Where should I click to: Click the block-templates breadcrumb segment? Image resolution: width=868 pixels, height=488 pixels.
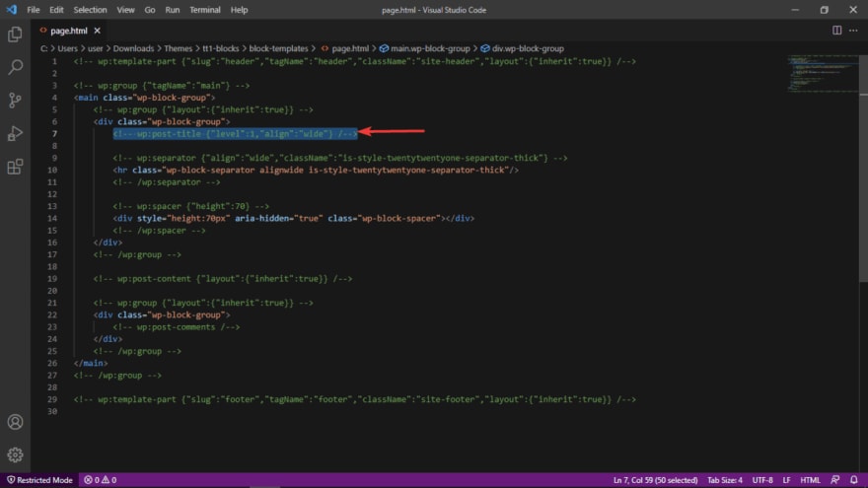coord(278,48)
